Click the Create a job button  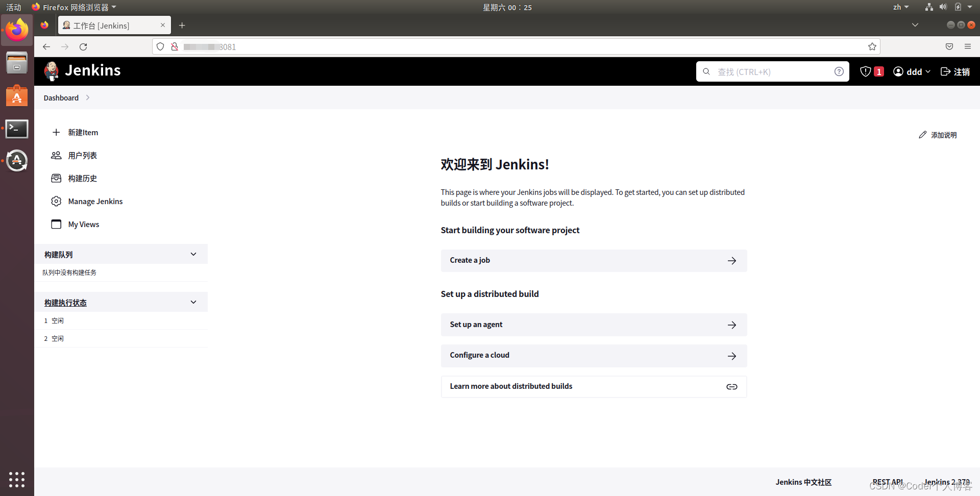[x=594, y=261]
